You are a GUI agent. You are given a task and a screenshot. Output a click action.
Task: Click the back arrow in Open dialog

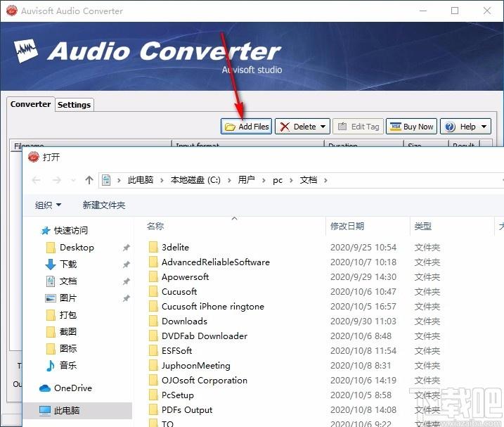click(x=37, y=180)
